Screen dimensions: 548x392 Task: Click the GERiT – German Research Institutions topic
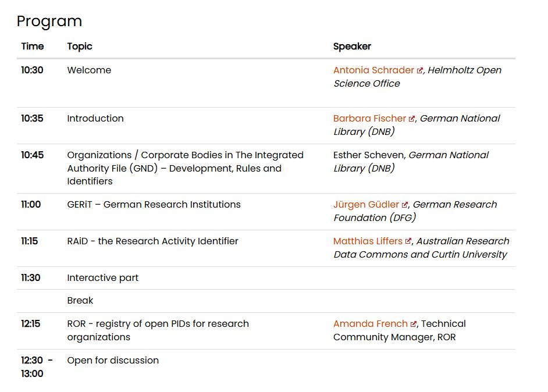click(x=154, y=205)
